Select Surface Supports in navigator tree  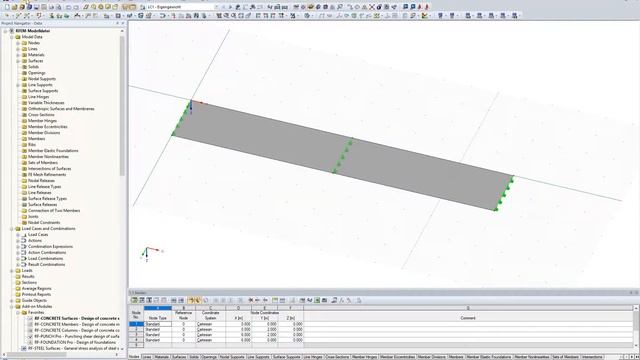click(43, 91)
